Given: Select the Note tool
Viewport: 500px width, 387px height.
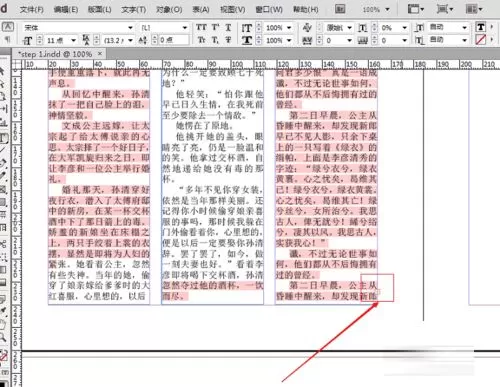Looking at the screenshot, I should point(3,298).
